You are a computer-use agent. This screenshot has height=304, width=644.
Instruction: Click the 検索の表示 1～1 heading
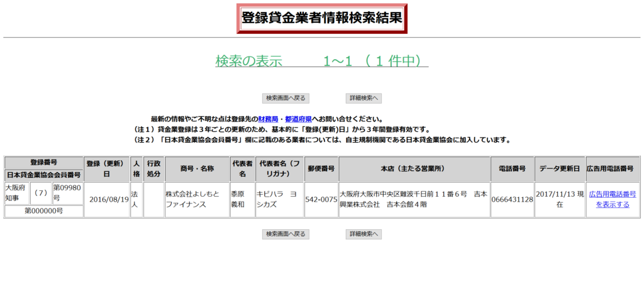tap(321, 61)
